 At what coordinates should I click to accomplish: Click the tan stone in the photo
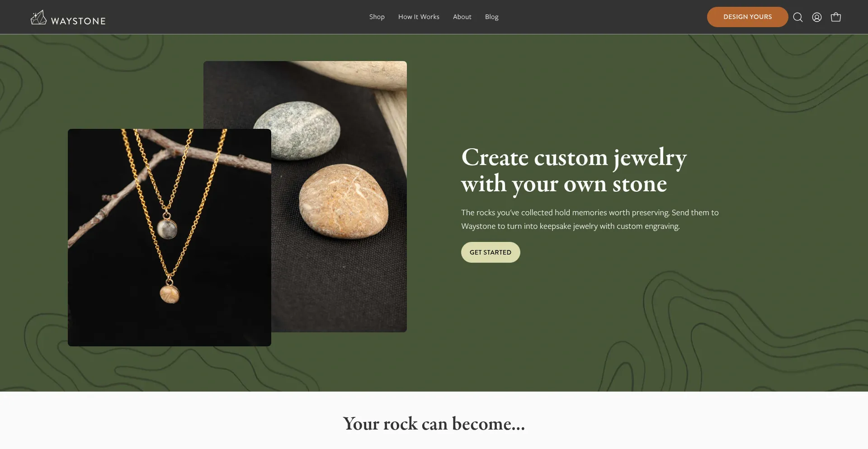click(x=344, y=202)
